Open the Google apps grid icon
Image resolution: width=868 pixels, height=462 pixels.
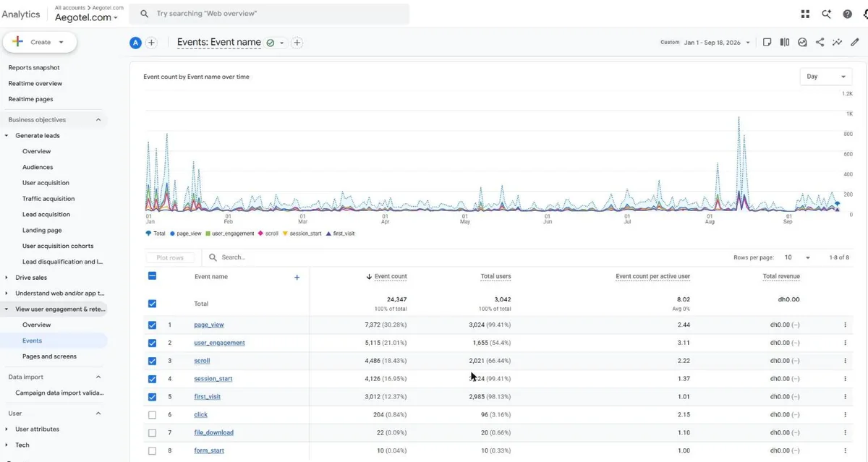pos(805,14)
